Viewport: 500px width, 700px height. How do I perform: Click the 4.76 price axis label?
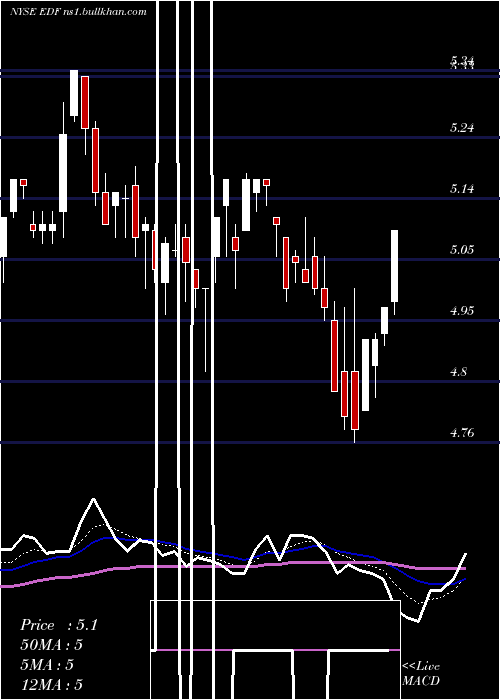(462, 433)
